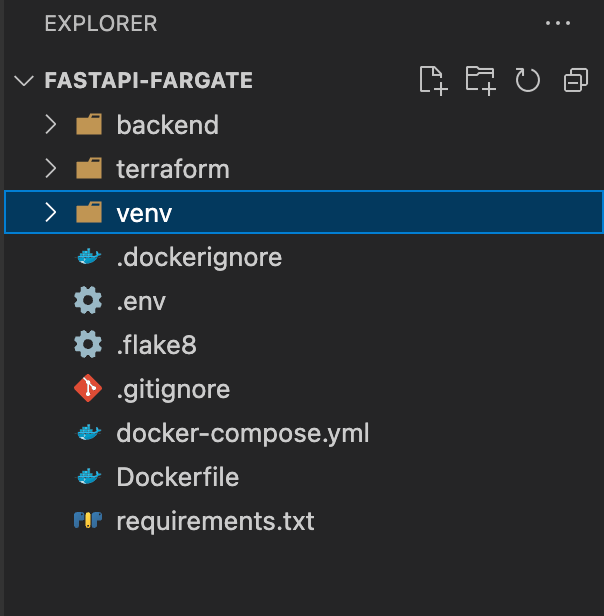The image size is (604, 616).
Task: Select the backend folder name
Action: coord(167,125)
